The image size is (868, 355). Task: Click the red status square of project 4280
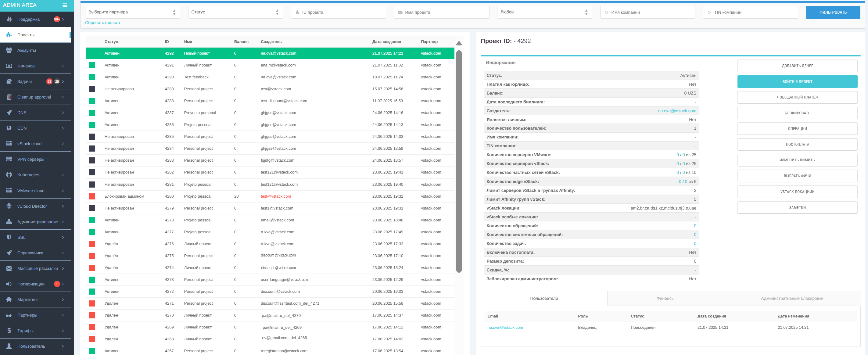(92, 196)
